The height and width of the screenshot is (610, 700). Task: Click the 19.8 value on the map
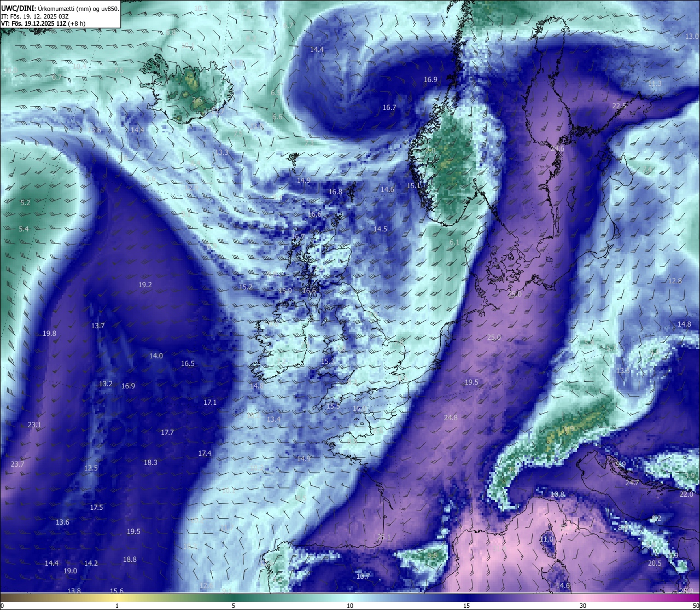tap(49, 333)
